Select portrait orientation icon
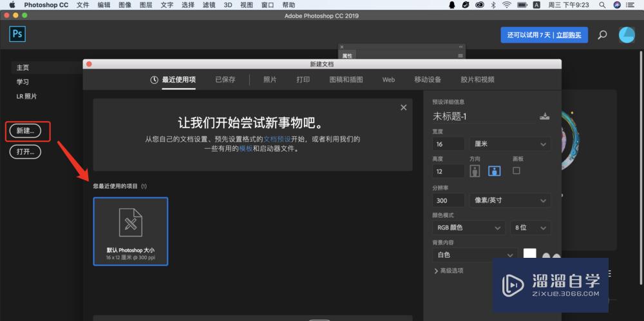Image resolution: width=644 pixels, height=321 pixels. [475, 171]
